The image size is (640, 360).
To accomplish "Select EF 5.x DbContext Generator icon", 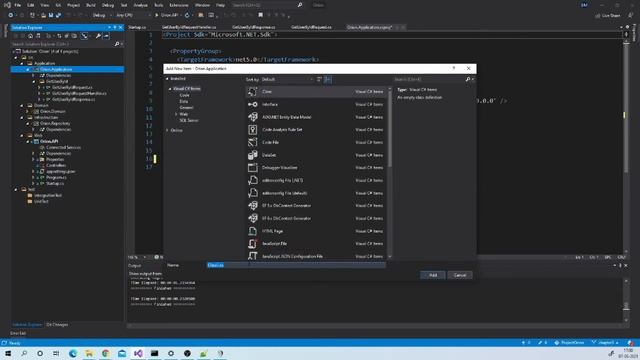I will (253, 206).
